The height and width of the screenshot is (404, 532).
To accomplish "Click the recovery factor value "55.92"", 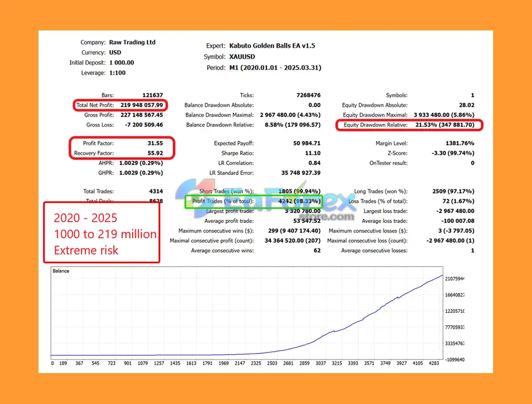I will (x=155, y=153).
